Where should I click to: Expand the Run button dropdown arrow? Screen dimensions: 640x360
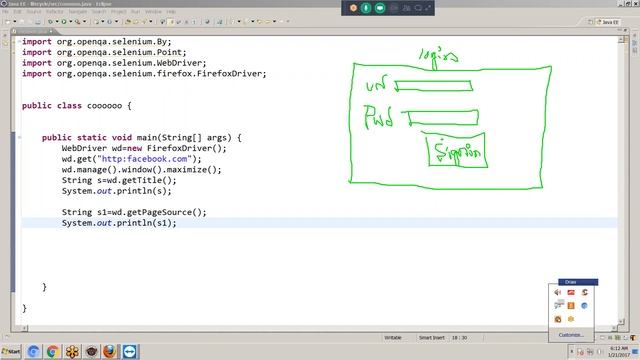70,22
